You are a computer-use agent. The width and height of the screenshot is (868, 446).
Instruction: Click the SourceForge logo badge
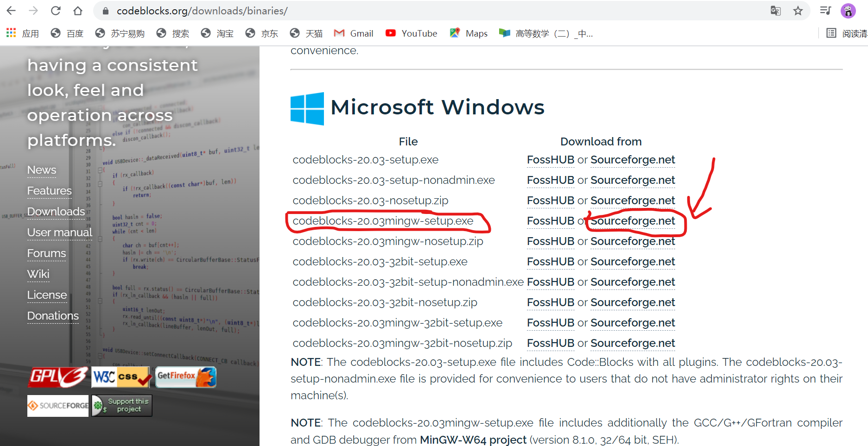[58, 406]
